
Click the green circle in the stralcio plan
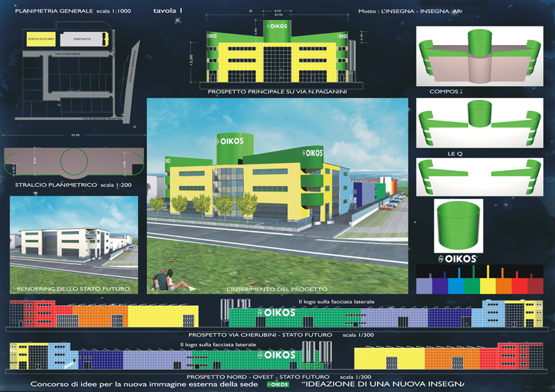point(74,162)
